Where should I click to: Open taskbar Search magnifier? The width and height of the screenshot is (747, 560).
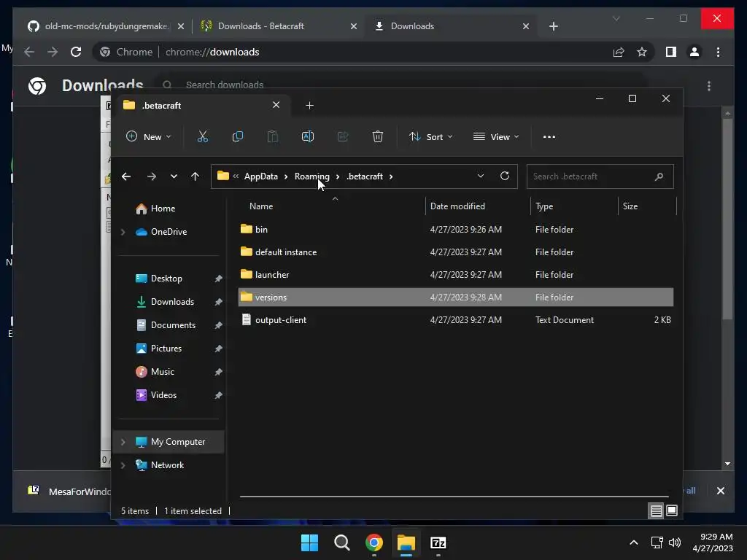(341, 542)
